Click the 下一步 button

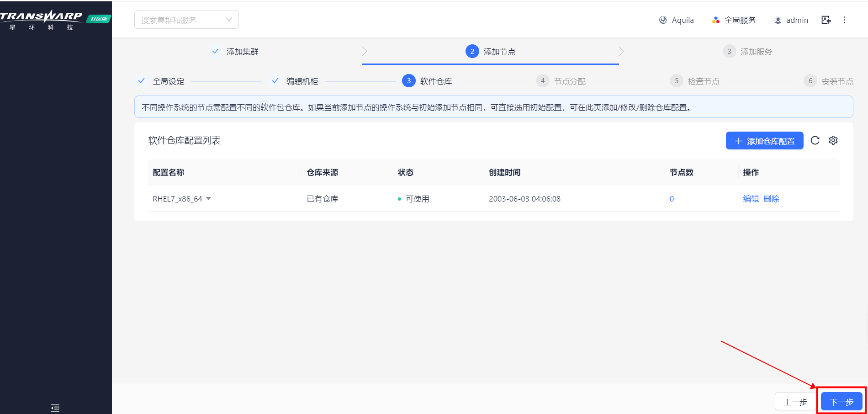coord(842,402)
